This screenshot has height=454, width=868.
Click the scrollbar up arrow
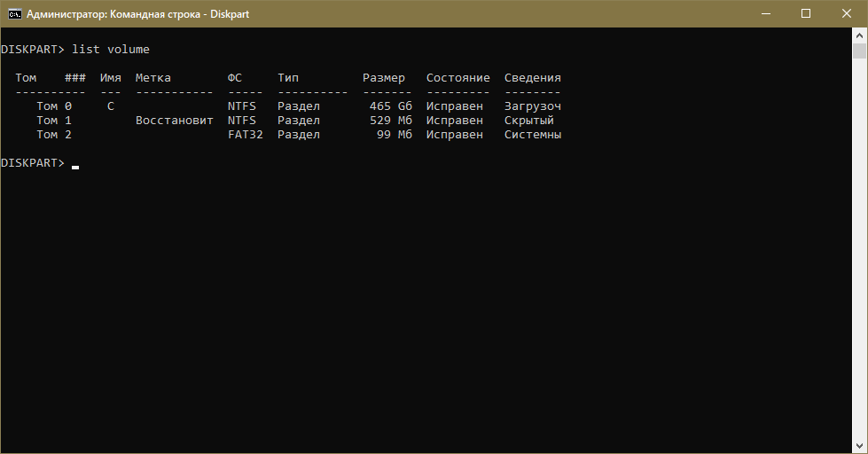(x=859, y=35)
